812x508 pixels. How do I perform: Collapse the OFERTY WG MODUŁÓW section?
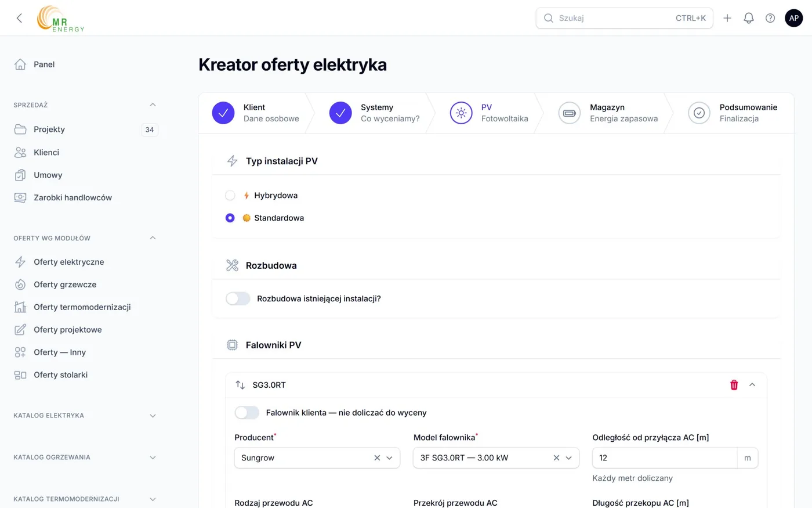click(153, 238)
